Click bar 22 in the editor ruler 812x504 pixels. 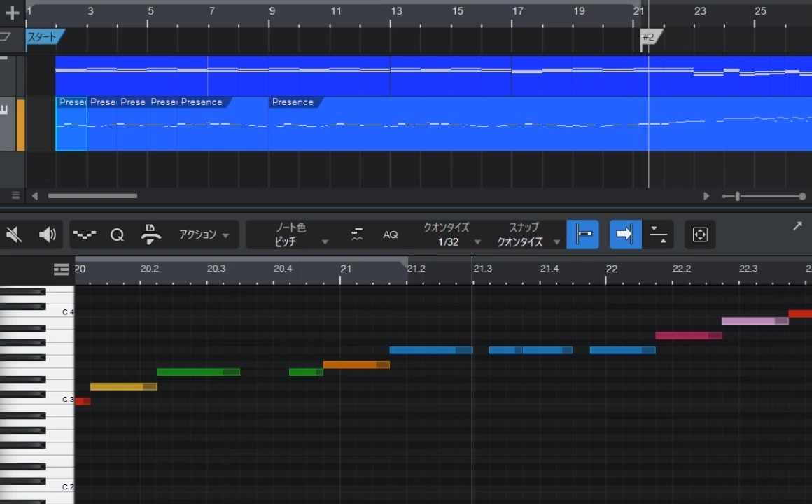tap(612, 269)
